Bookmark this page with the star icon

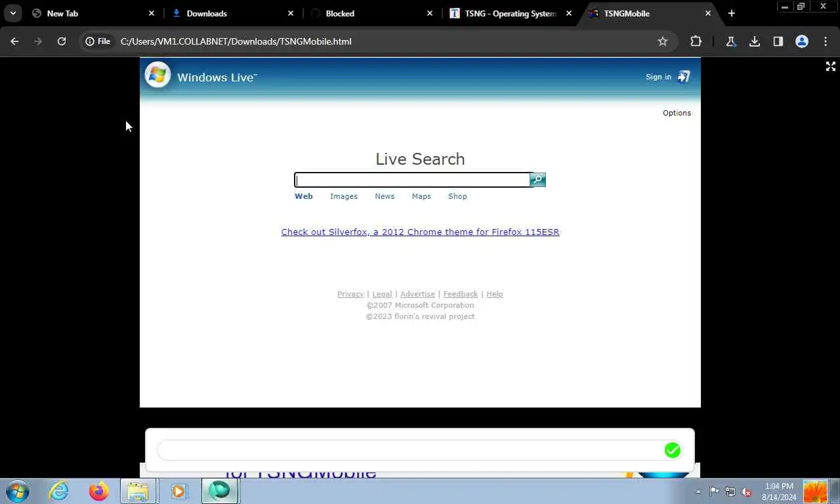pos(663,41)
